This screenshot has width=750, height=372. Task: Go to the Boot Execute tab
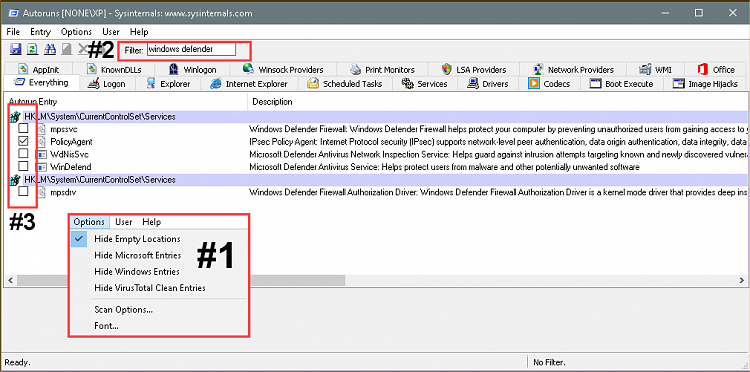(622, 84)
